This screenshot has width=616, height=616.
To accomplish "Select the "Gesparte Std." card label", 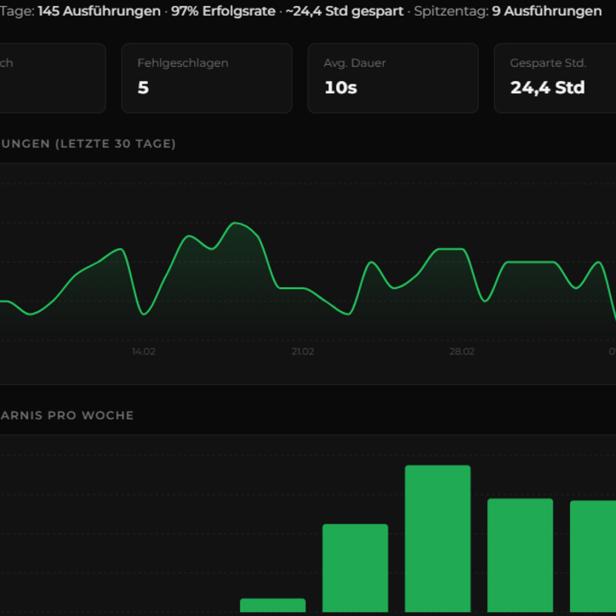I will tap(548, 63).
